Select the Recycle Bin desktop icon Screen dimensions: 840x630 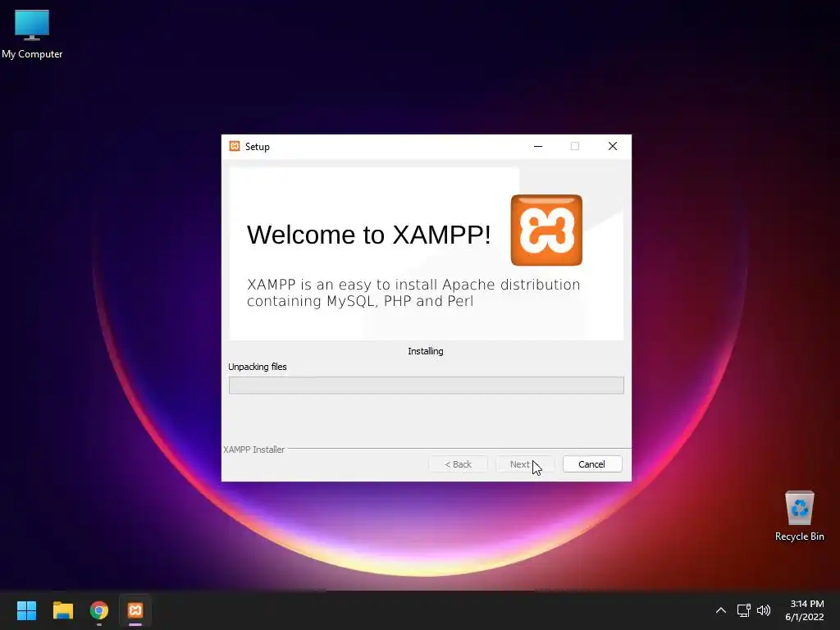799,515
